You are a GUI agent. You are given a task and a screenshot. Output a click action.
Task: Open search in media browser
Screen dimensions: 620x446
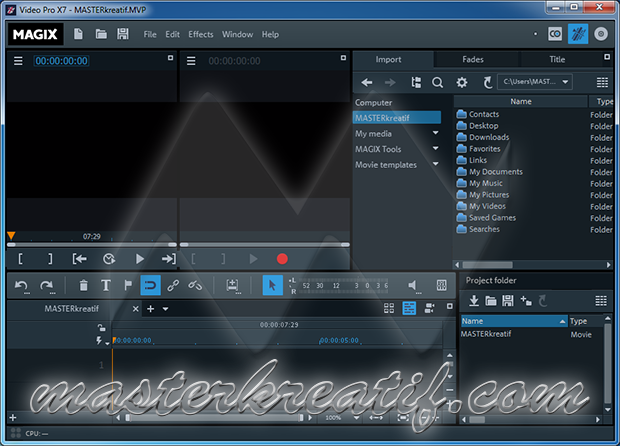[x=437, y=82]
